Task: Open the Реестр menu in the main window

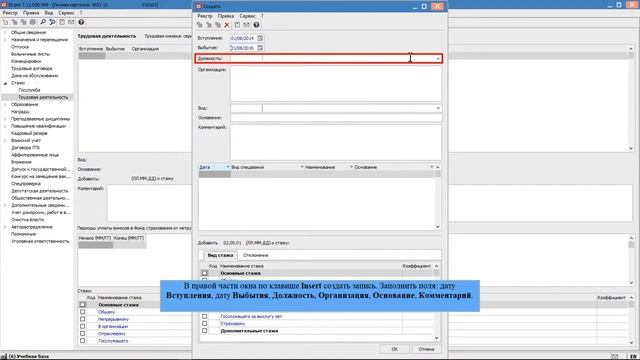Action: [10, 13]
